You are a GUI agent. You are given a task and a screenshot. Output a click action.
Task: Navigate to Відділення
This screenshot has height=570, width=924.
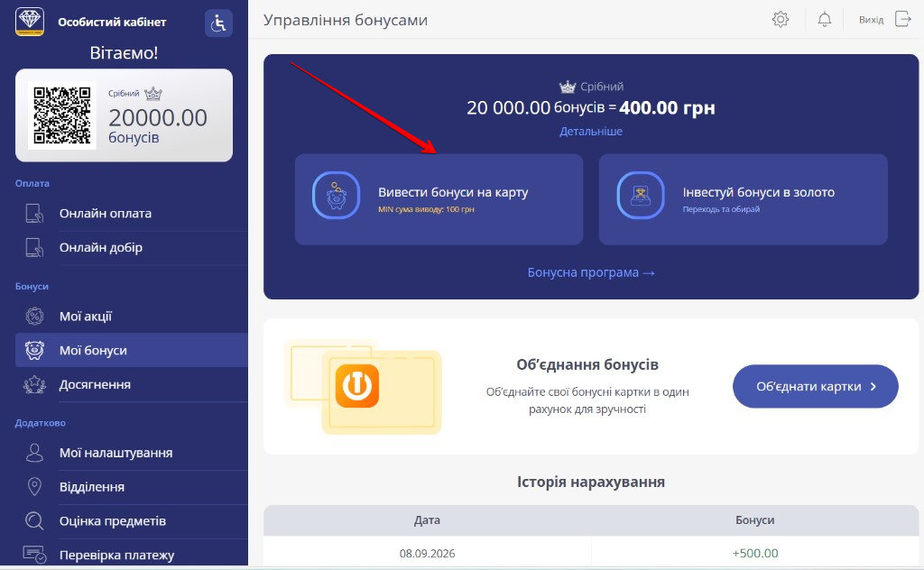tap(132, 487)
